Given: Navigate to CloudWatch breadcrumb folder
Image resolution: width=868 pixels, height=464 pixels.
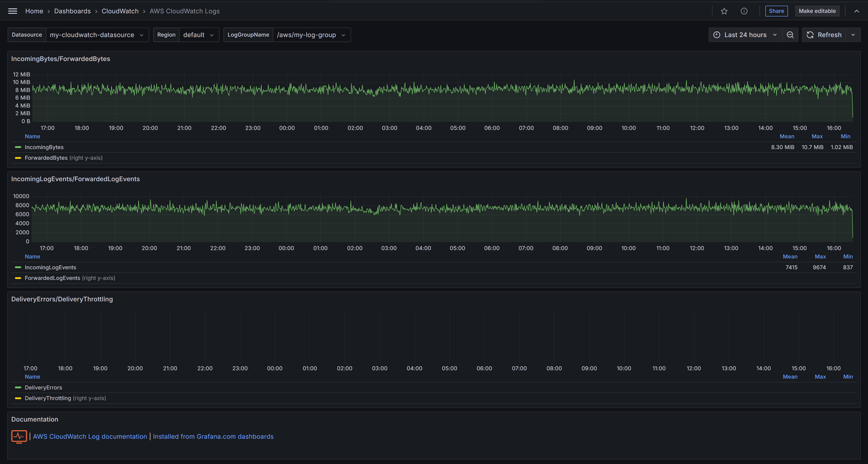Looking at the screenshot, I should click(120, 11).
